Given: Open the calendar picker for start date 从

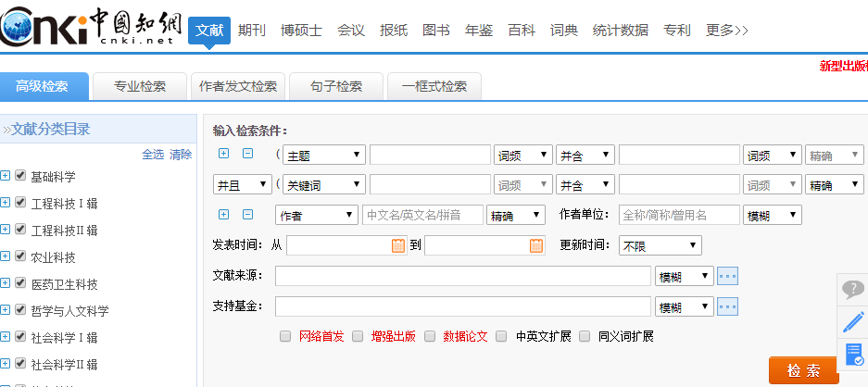Looking at the screenshot, I should pos(398,245).
